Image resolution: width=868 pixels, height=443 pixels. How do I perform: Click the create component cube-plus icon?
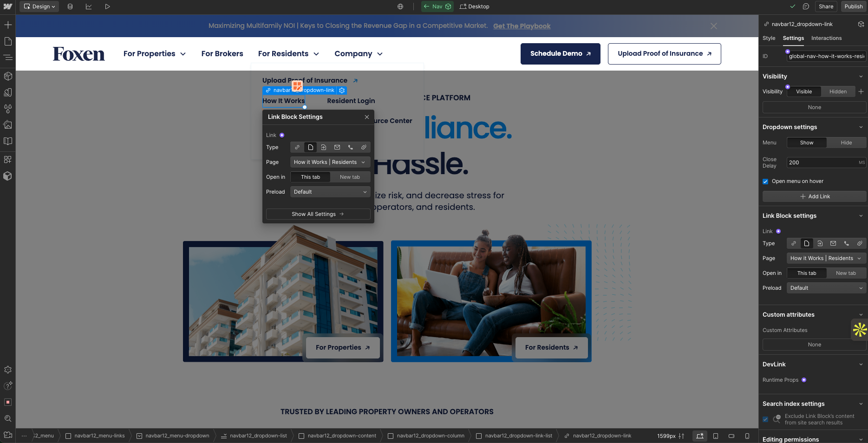coord(861,24)
